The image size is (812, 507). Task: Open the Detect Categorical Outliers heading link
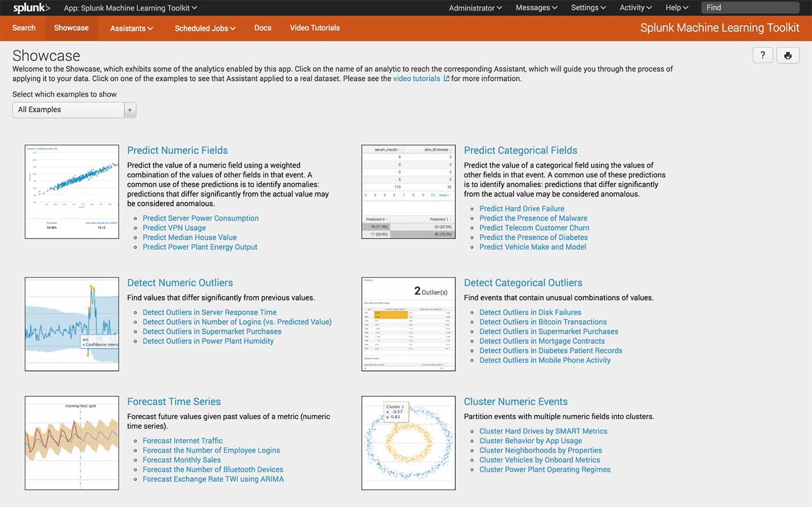coord(523,283)
